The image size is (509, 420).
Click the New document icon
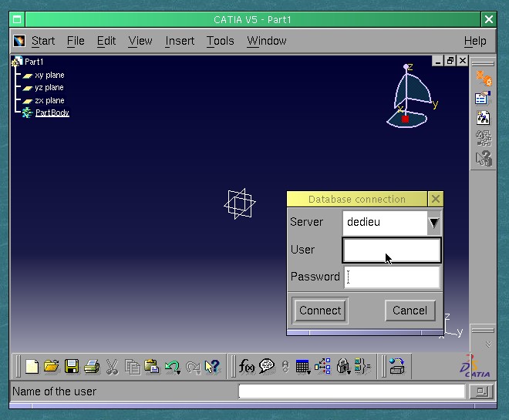[x=32, y=367]
